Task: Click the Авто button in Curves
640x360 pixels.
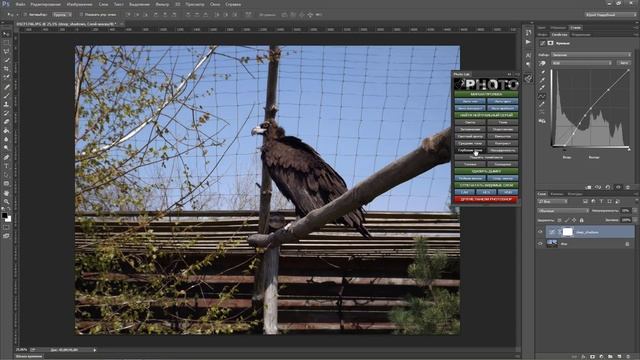Action: click(624, 63)
